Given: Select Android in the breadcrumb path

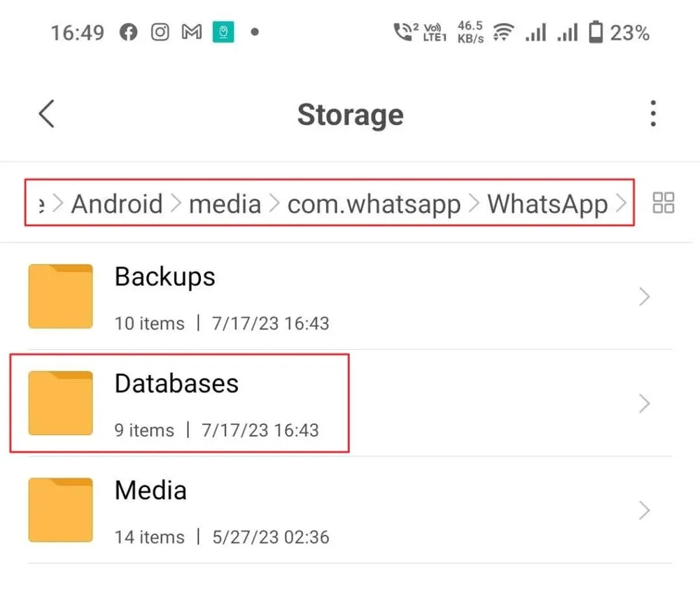Looking at the screenshot, I should (117, 204).
